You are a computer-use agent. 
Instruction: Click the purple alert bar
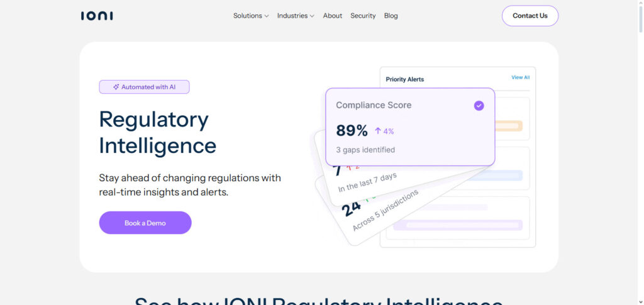pyautogui.click(x=458, y=225)
